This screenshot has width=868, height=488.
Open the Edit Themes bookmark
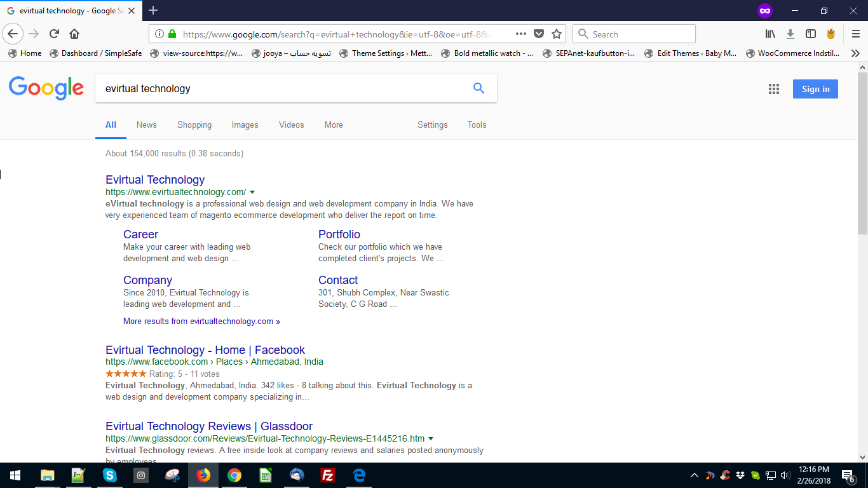click(691, 53)
